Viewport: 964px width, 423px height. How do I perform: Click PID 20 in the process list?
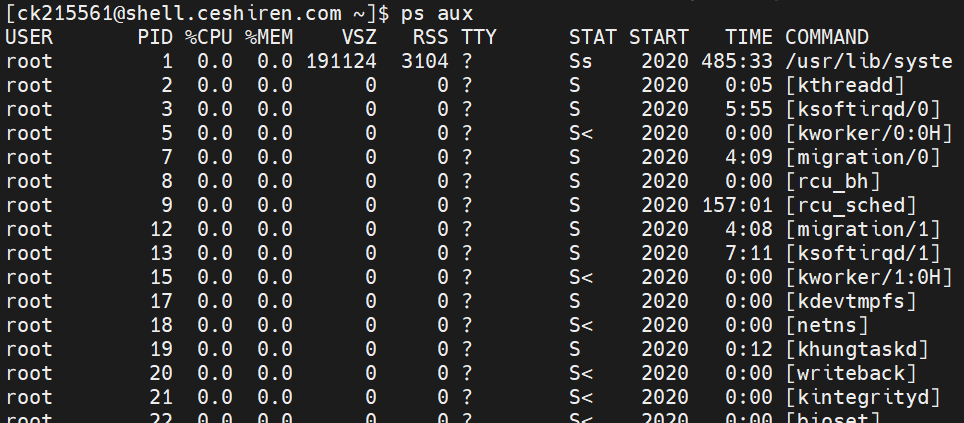tap(161, 373)
